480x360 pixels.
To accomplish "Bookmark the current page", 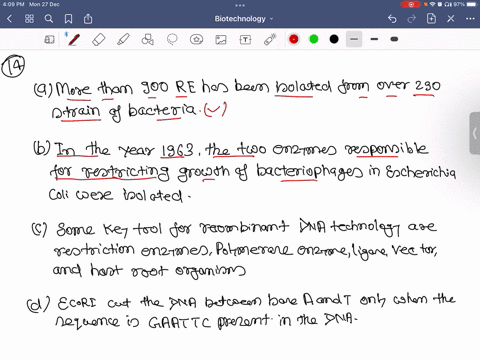I will tap(68, 19).
